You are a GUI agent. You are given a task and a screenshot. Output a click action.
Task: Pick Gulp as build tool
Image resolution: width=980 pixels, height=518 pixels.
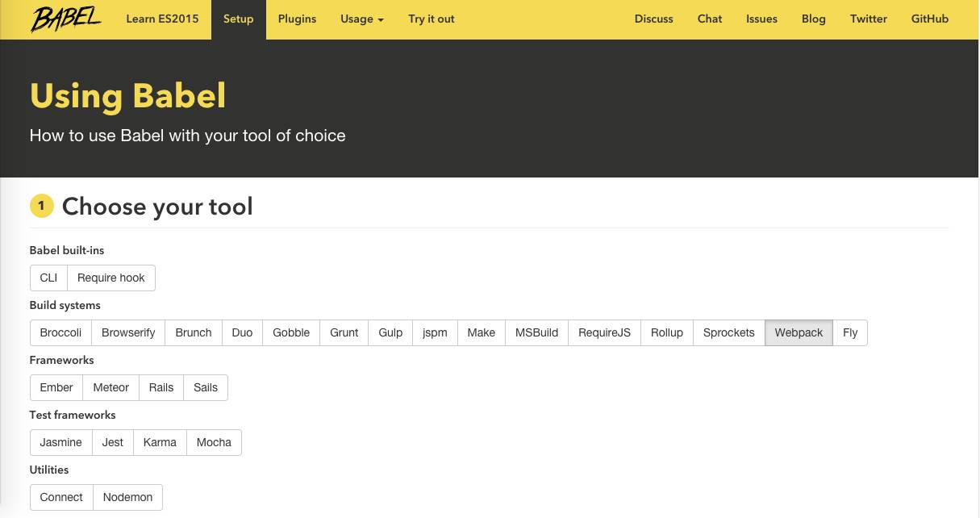point(390,332)
